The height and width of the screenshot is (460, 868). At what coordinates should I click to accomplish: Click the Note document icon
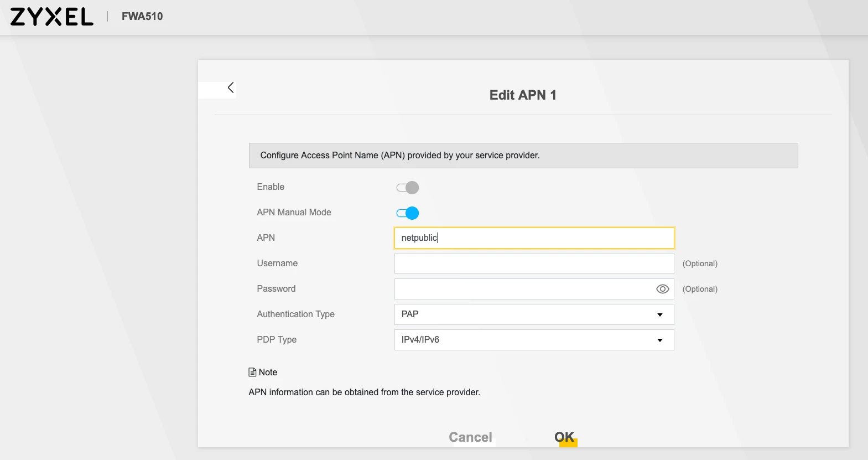pos(252,373)
